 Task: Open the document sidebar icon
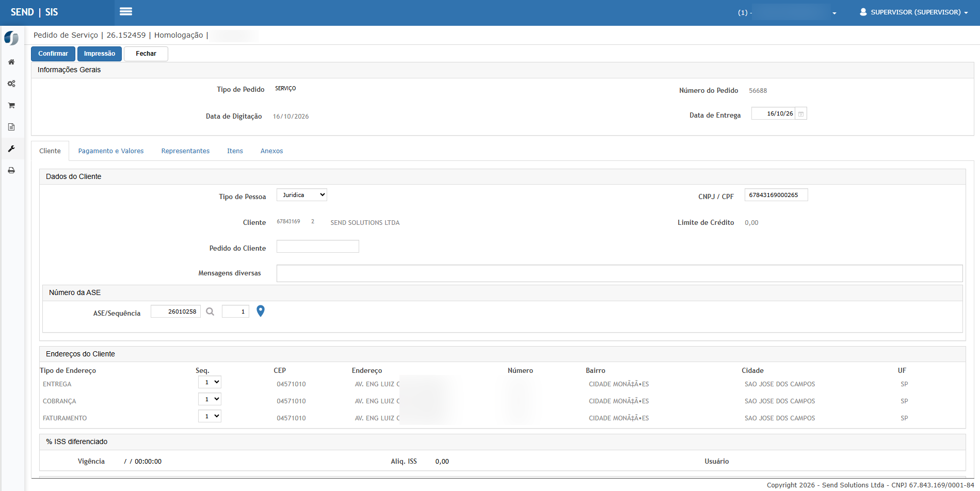11,127
